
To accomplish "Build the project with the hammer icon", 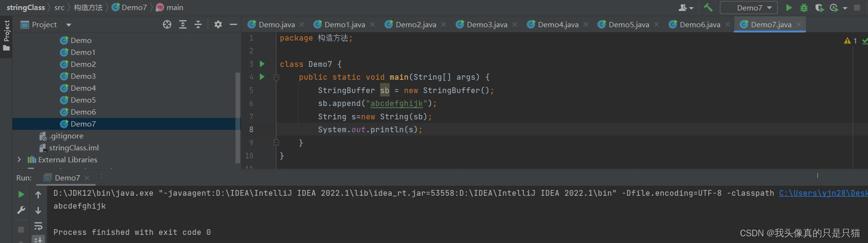I will [x=708, y=8].
